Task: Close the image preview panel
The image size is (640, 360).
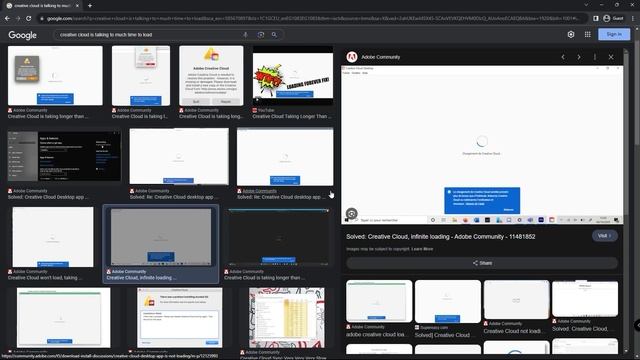Action: [611, 57]
